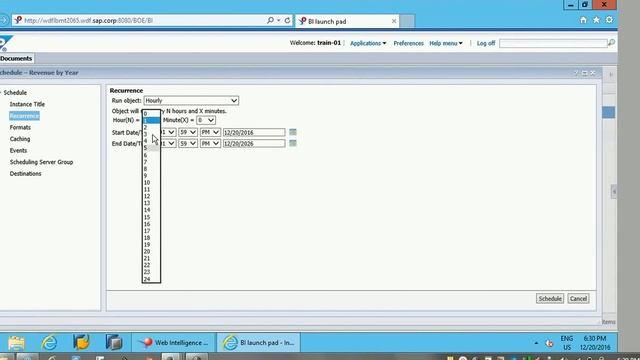Select hour value 5 in list
The image size is (640, 360).
click(151, 148)
